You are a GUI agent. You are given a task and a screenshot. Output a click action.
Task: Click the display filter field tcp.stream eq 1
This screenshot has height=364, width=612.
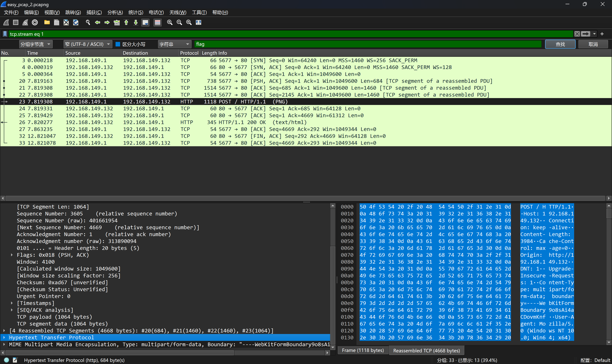291,34
